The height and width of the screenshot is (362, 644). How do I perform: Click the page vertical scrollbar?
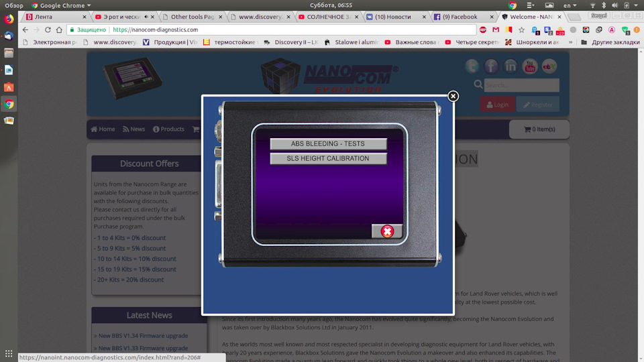[x=641, y=204]
